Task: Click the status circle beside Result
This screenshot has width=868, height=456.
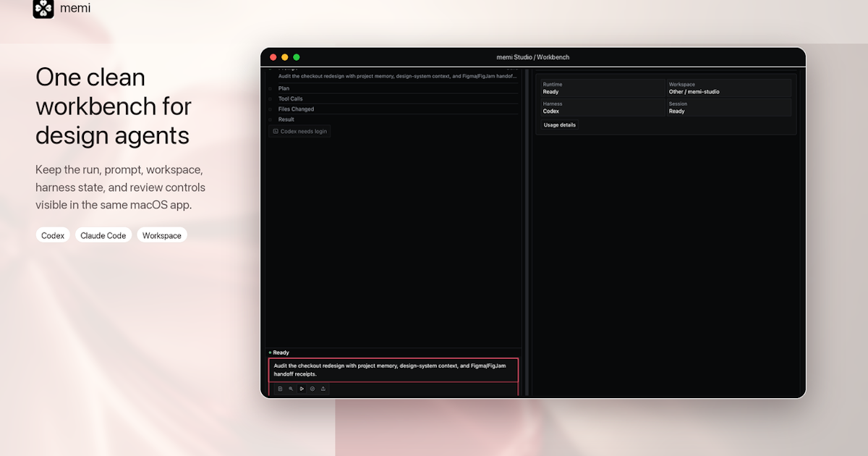Action: (271, 119)
